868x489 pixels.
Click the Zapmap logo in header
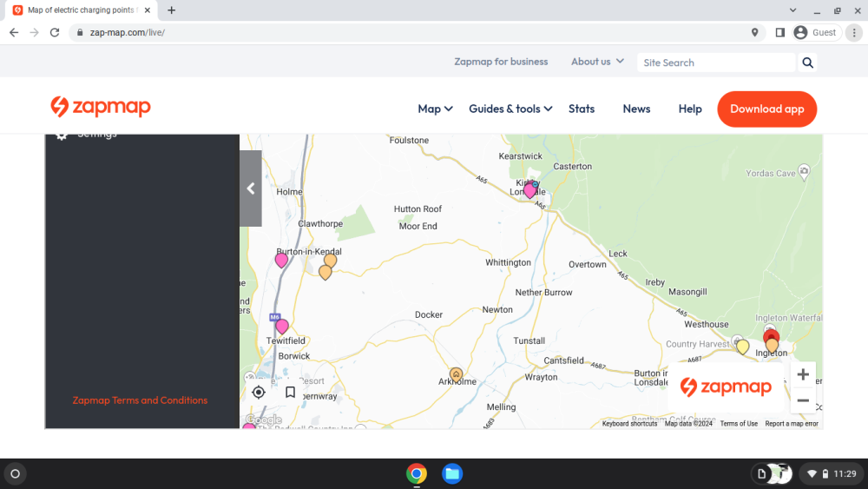tap(101, 107)
